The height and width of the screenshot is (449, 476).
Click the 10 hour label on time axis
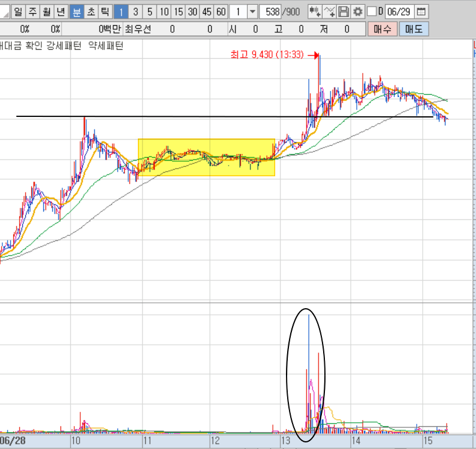coord(76,441)
